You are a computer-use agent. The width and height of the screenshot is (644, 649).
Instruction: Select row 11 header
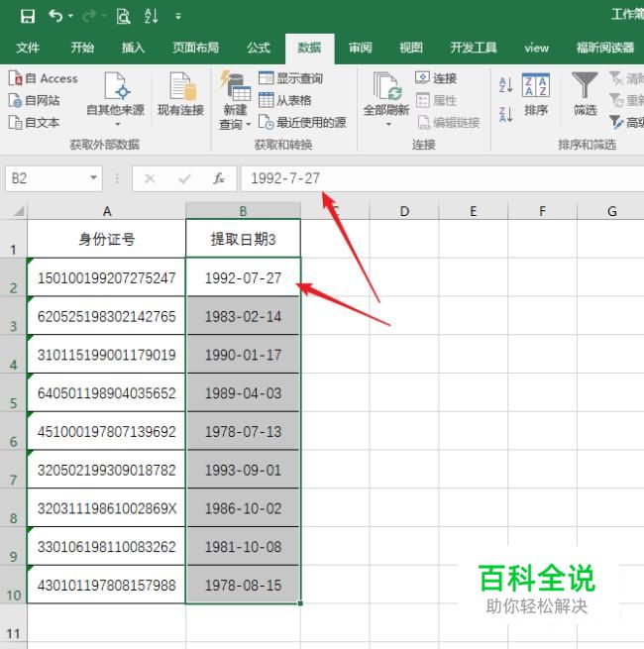click(x=13, y=623)
